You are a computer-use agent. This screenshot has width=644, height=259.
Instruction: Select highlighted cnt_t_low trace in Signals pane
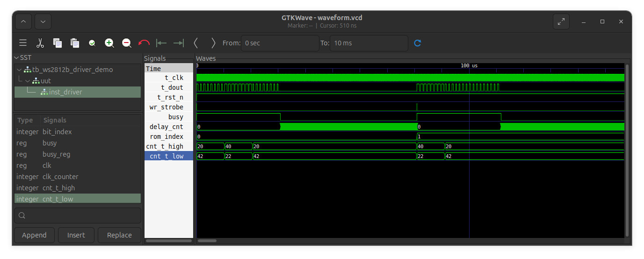pyautogui.click(x=169, y=156)
